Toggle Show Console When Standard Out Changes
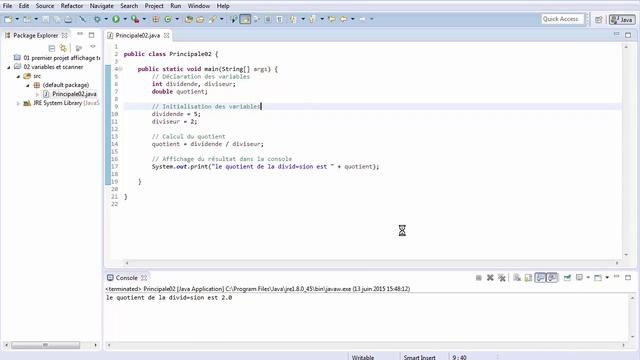640x360 pixels. 540,278
